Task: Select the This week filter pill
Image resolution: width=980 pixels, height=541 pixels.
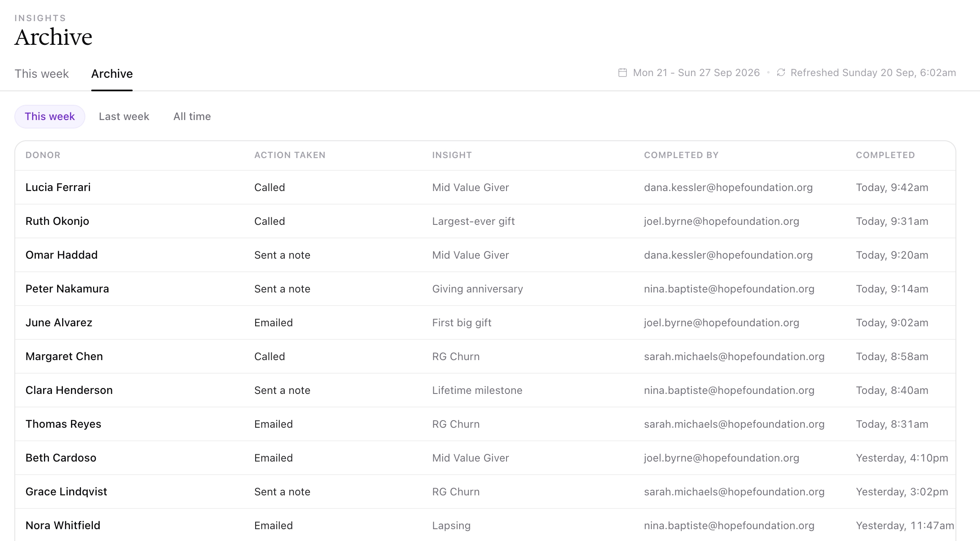Action: (50, 117)
